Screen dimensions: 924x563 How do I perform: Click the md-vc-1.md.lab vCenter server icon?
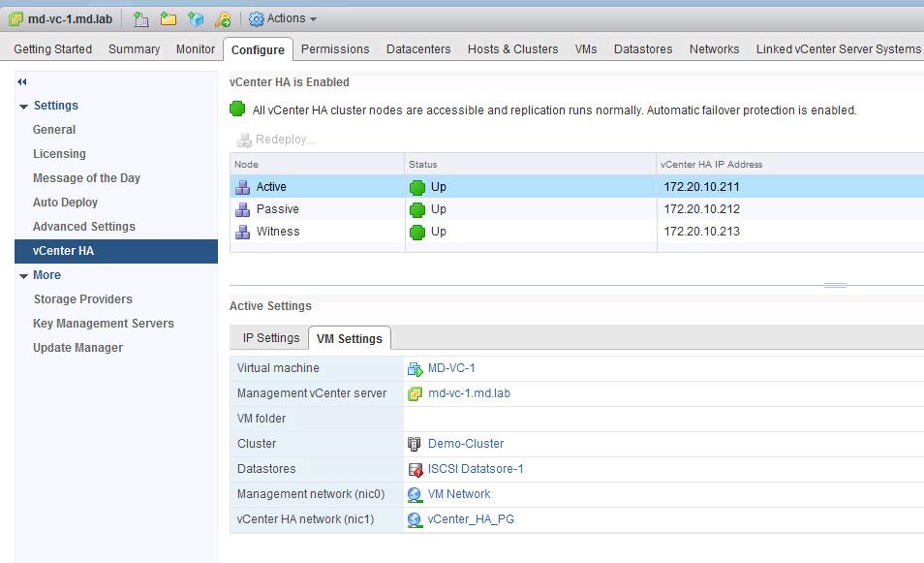[x=415, y=393]
